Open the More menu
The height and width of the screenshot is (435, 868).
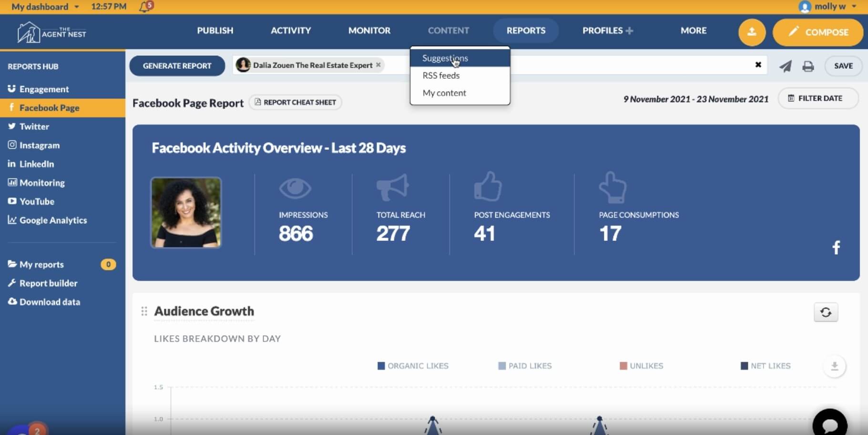(694, 31)
